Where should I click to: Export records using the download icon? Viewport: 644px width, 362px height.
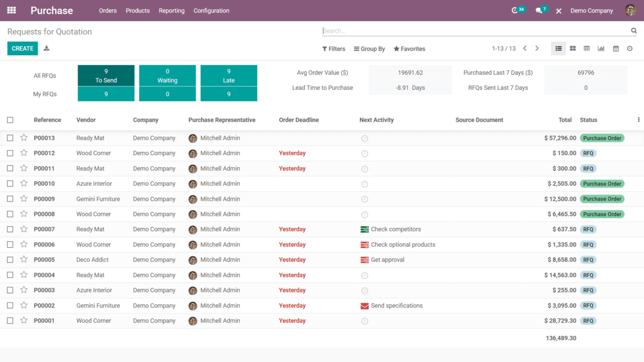coord(46,49)
